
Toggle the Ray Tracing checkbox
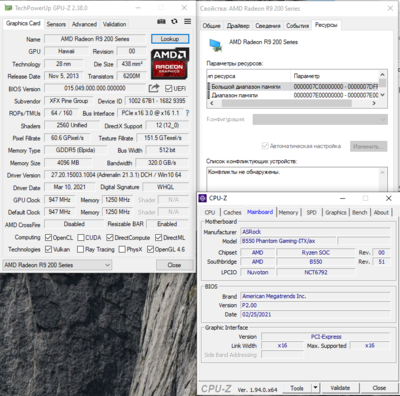coord(80,250)
